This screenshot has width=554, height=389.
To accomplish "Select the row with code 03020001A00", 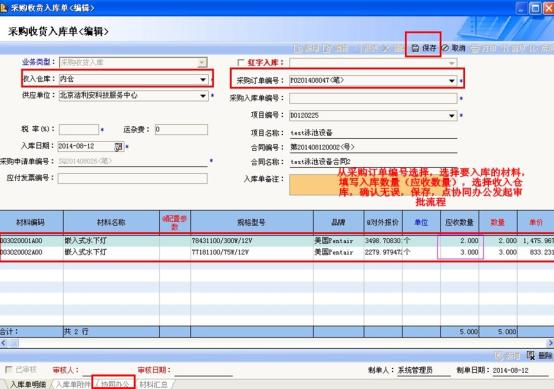I will click(x=277, y=241).
